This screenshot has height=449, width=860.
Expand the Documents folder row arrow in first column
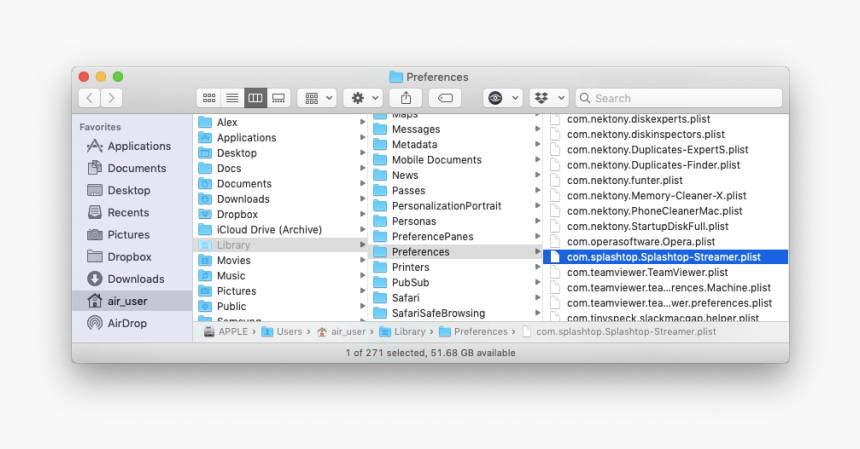click(x=362, y=184)
